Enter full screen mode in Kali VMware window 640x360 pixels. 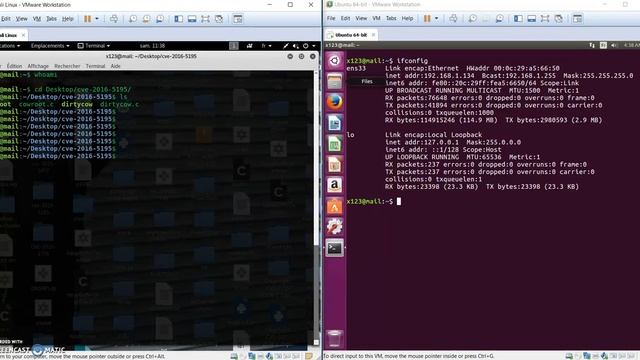[x=205, y=19]
